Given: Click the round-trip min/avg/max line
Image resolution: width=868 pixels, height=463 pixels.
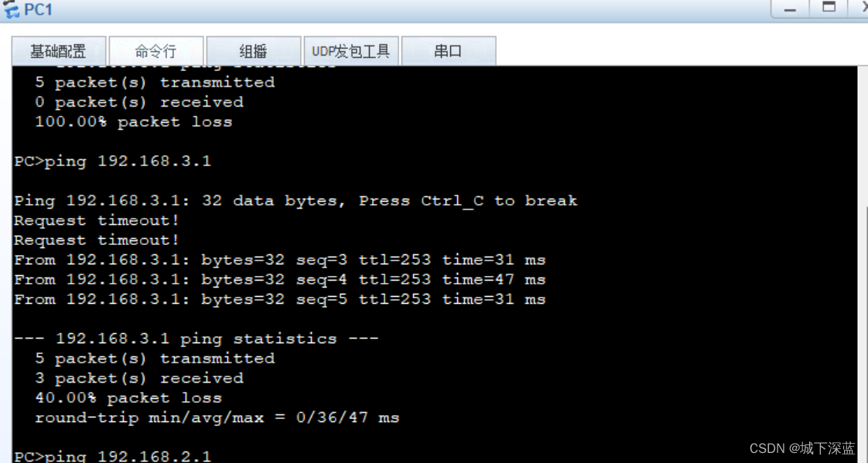Looking at the screenshot, I should click(217, 417).
